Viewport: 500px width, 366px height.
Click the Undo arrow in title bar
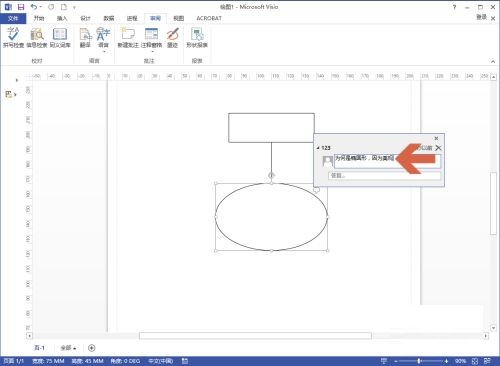pyautogui.click(x=34, y=7)
